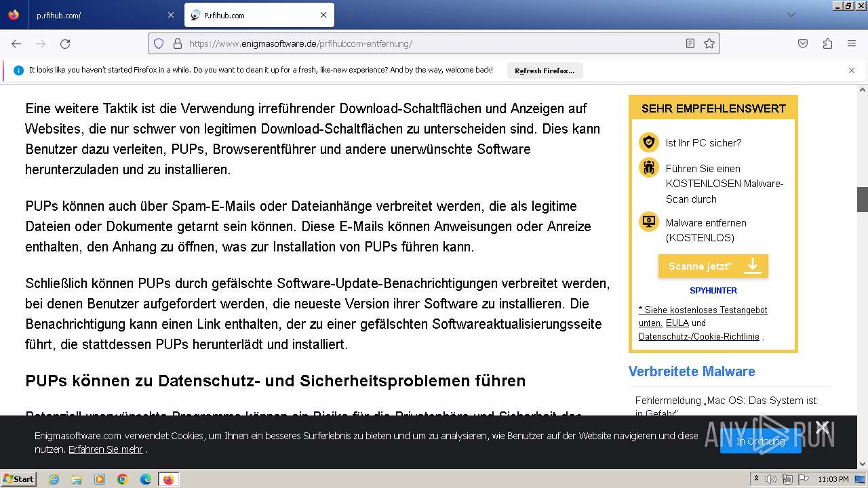This screenshot has width=868, height=488.
Task: Launch Google Chrome from taskbar
Action: tap(123, 479)
